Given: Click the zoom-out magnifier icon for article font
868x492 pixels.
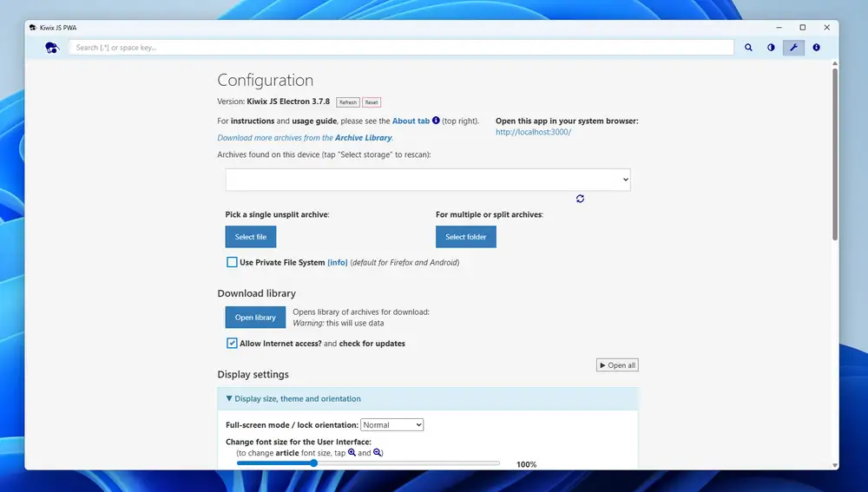Looking at the screenshot, I should point(378,453).
